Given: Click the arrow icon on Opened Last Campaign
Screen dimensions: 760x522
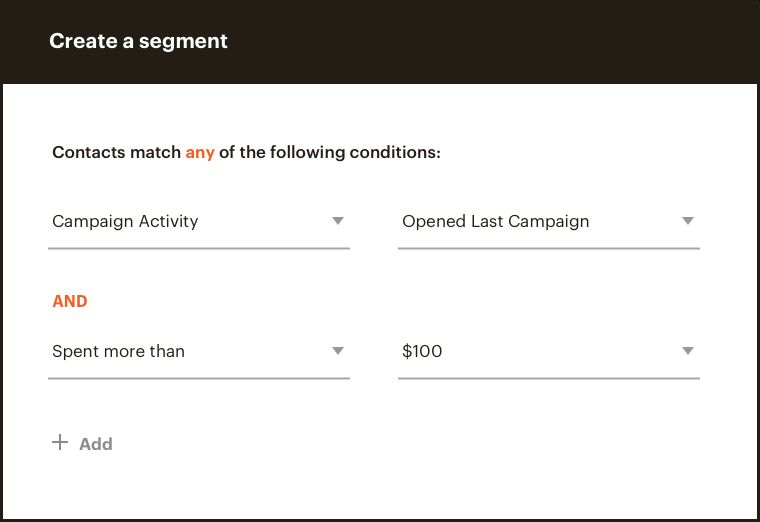Looking at the screenshot, I should (x=688, y=221).
